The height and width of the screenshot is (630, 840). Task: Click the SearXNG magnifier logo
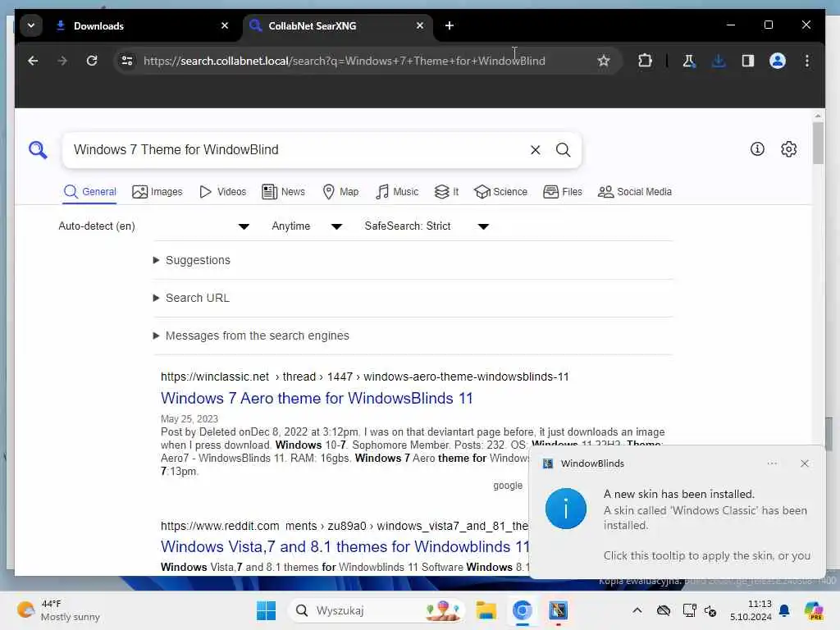[38, 149]
